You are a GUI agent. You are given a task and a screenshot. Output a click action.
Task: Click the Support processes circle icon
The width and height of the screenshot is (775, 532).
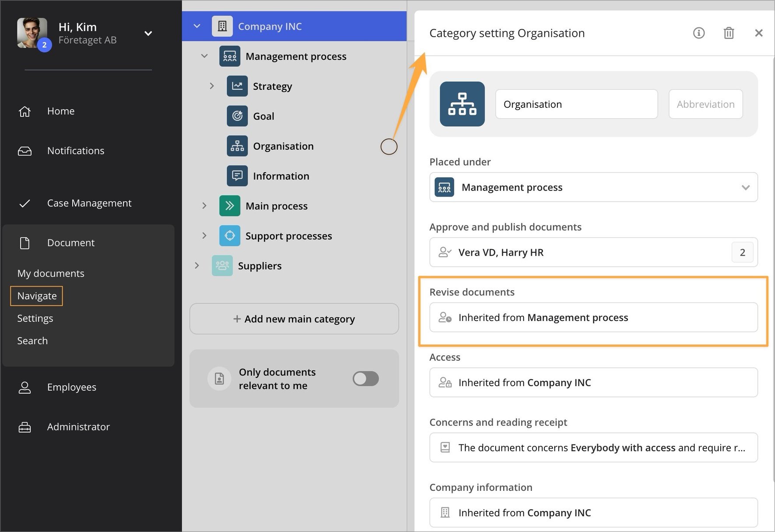(x=229, y=236)
